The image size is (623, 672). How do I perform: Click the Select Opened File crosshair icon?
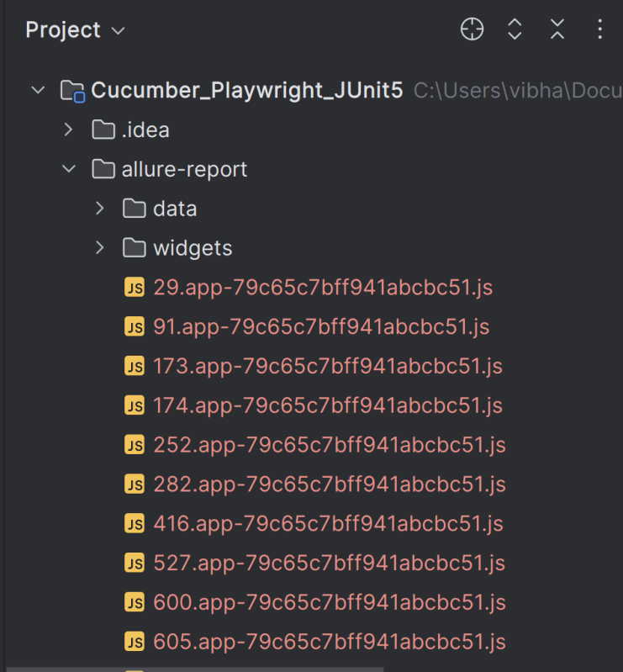[x=473, y=30]
